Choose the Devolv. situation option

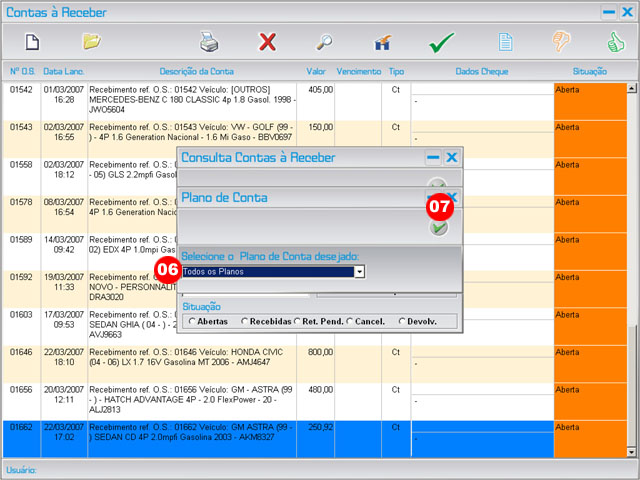(402, 321)
